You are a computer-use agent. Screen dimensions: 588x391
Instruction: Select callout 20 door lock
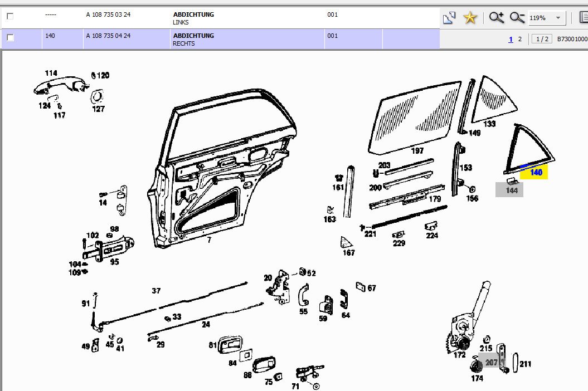click(268, 278)
